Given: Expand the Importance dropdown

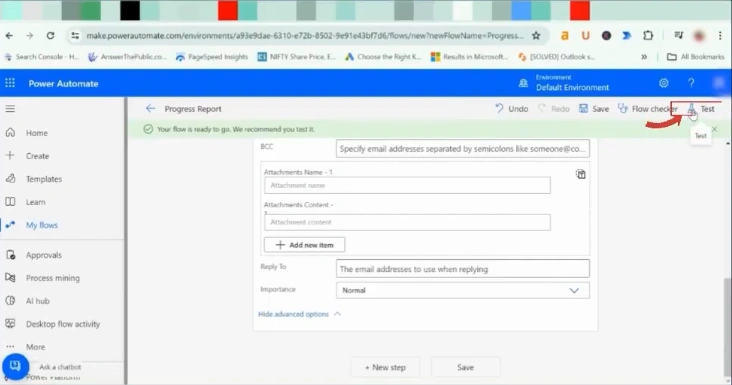Looking at the screenshot, I should [x=462, y=290].
